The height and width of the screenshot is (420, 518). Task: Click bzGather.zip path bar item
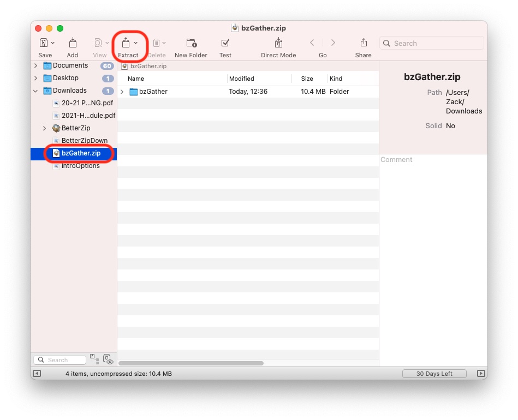coord(144,66)
